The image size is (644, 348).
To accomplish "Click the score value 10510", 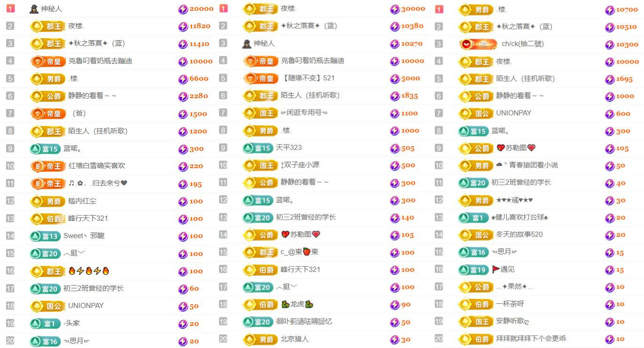I will tap(627, 27).
